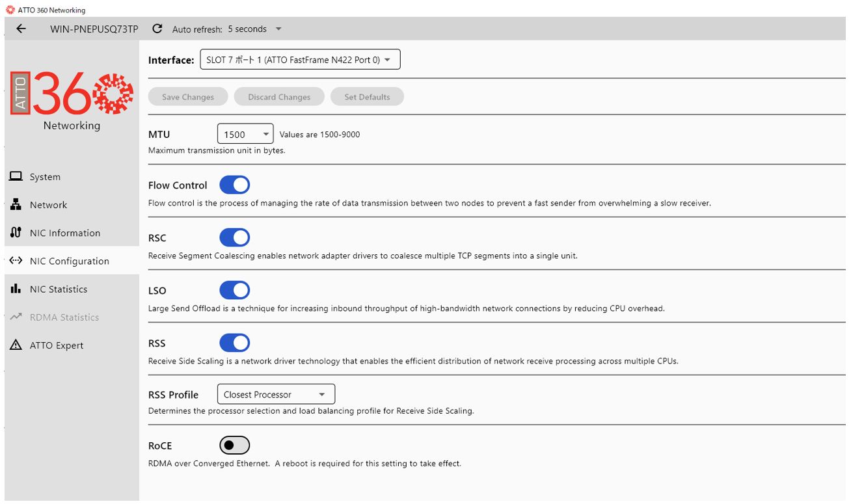The width and height of the screenshot is (851, 504).
Task: Go back using the left arrow
Action: pyautogui.click(x=21, y=29)
